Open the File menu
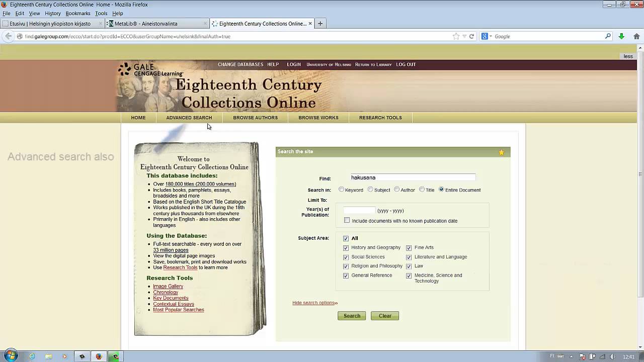The width and height of the screenshot is (644, 362). click(6, 14)
